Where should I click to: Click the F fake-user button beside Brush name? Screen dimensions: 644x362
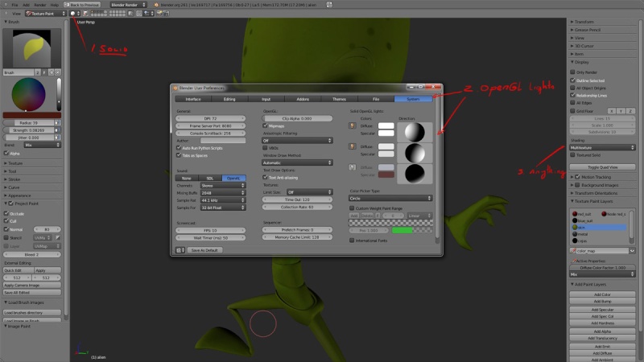(x=44, y=72)
